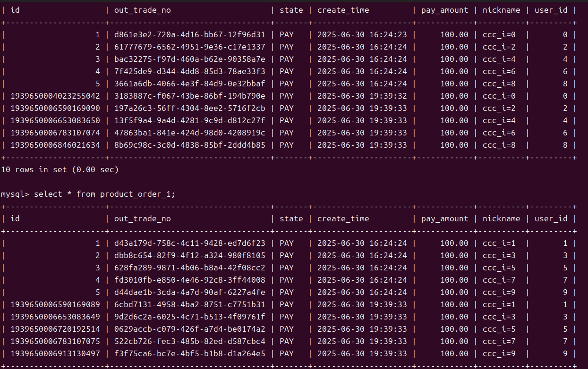Select id 1939650006720192514

[55, 329]
